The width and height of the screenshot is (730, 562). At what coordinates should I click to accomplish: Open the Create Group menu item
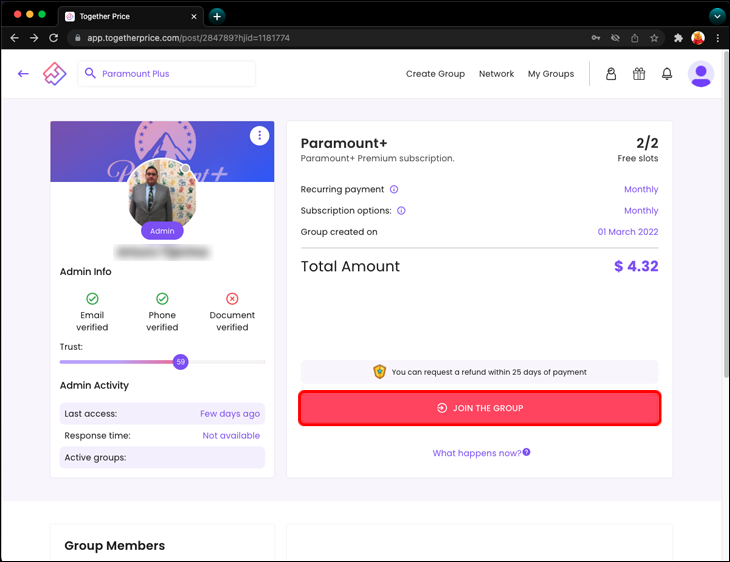coord(435,74)
